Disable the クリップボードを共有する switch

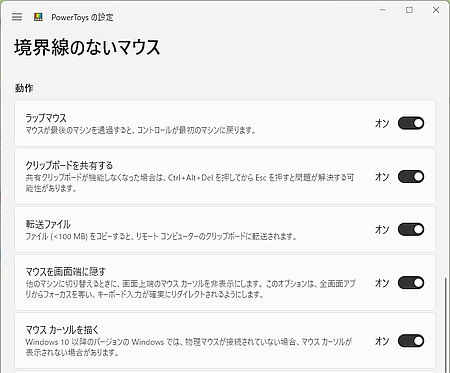click(411, 176)
